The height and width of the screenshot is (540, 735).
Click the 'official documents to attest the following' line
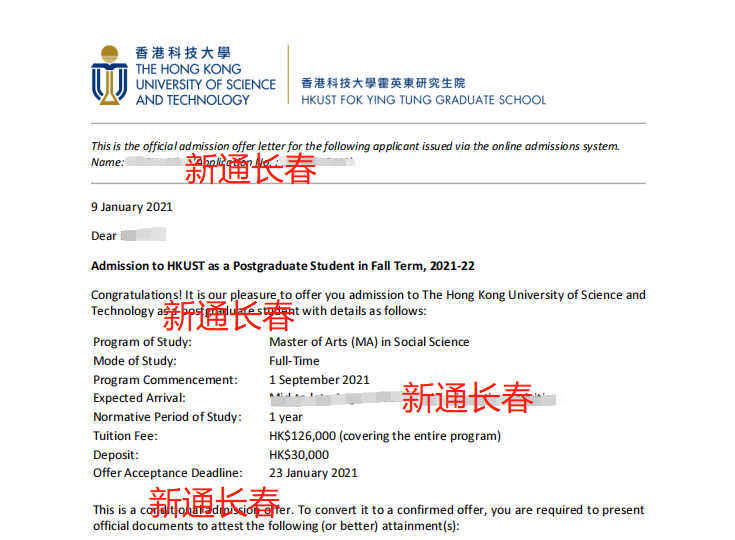276,526
